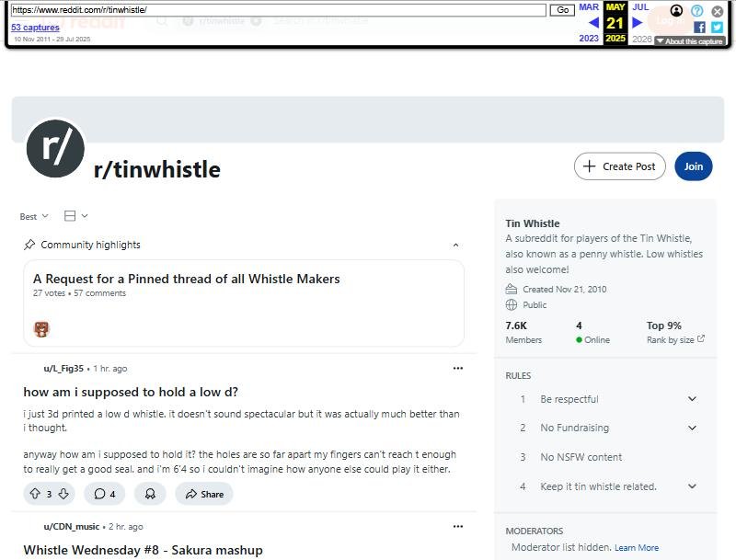Click the pinned post author avatar

[41, 329]
